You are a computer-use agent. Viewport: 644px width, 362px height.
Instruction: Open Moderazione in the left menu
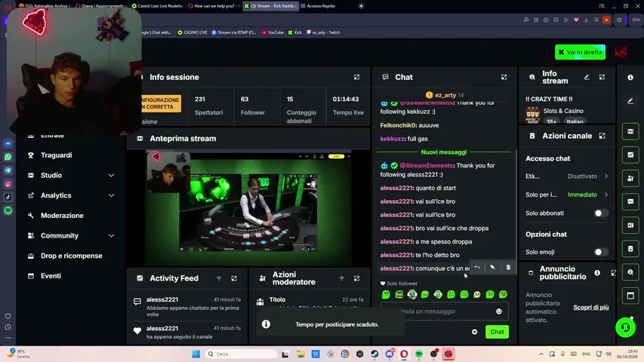click(x=62, y=216)
